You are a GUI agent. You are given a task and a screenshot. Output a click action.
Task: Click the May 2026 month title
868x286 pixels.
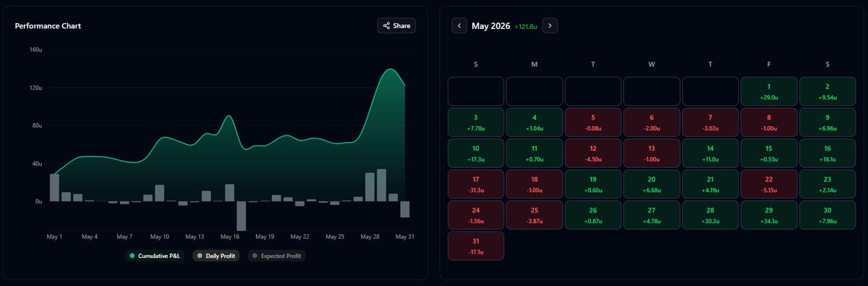click(491, 26)
